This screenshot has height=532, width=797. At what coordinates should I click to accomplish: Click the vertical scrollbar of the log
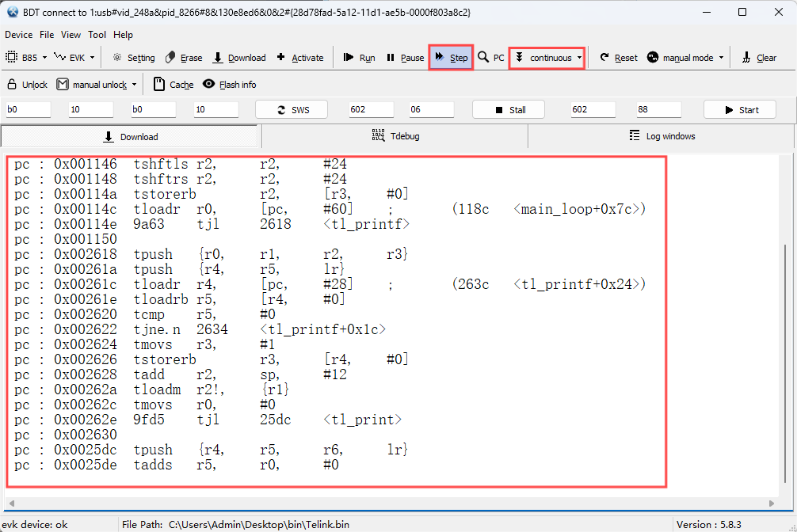(x=785, y=363)
